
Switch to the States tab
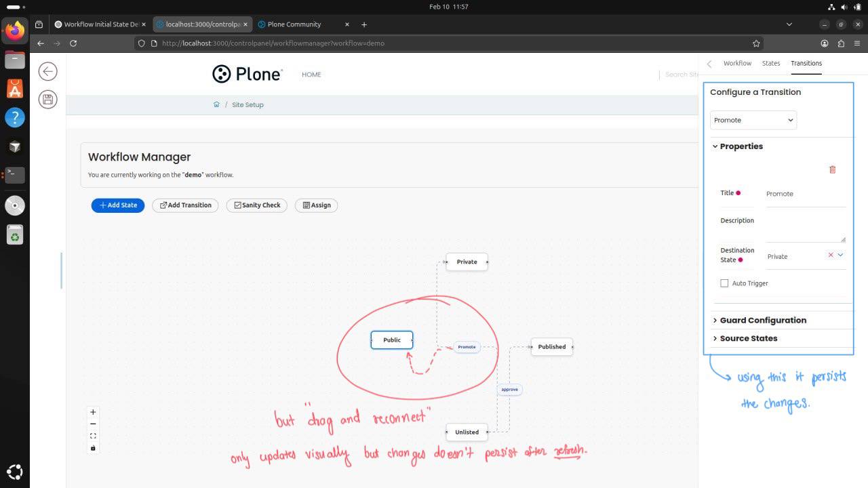(771, 63)
